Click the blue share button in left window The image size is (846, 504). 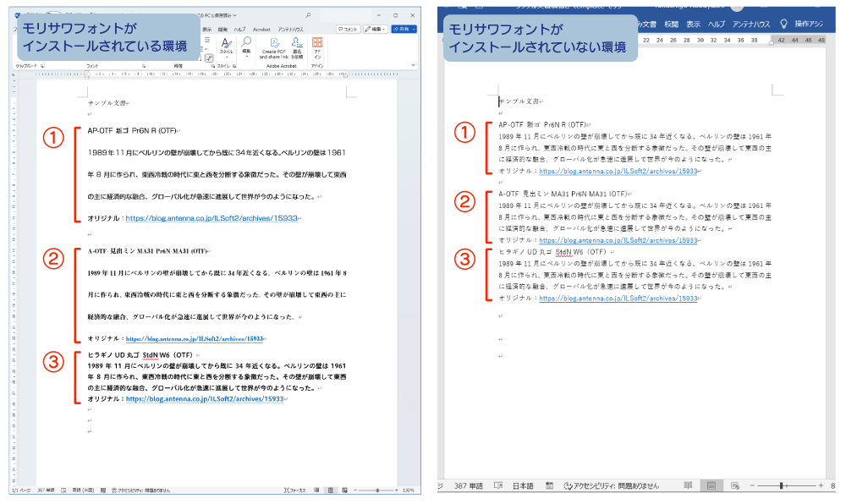point(404,29)
